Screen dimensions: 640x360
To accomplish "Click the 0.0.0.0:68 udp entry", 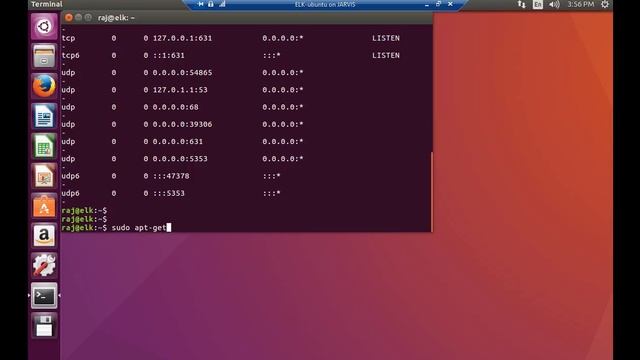I will point(176,107).
